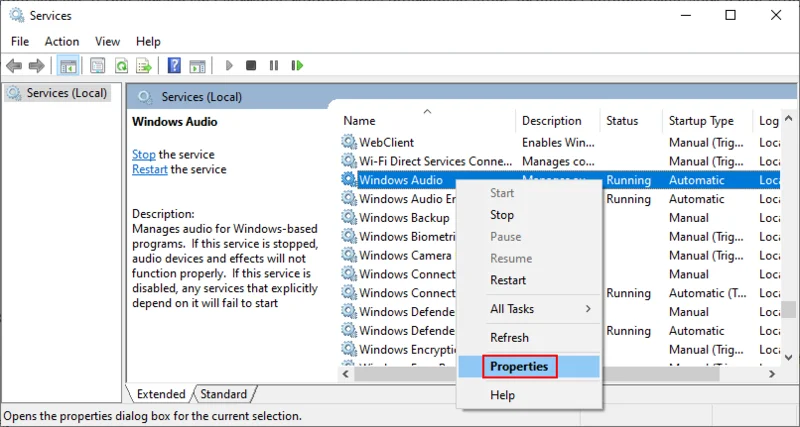This screenshot has height=427, width=800.
Task: Sort by the Startup Type column header
Action: click(x=707, y=121)
